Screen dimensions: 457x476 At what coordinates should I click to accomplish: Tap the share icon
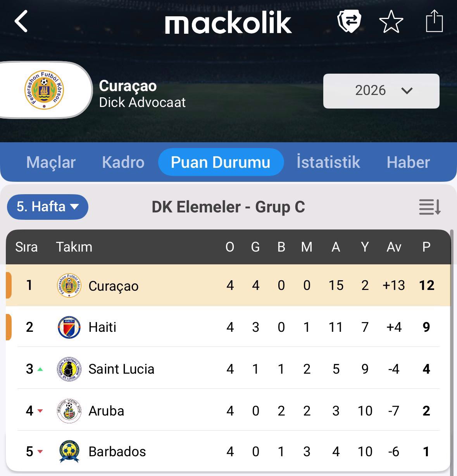(x=434, y=21)
